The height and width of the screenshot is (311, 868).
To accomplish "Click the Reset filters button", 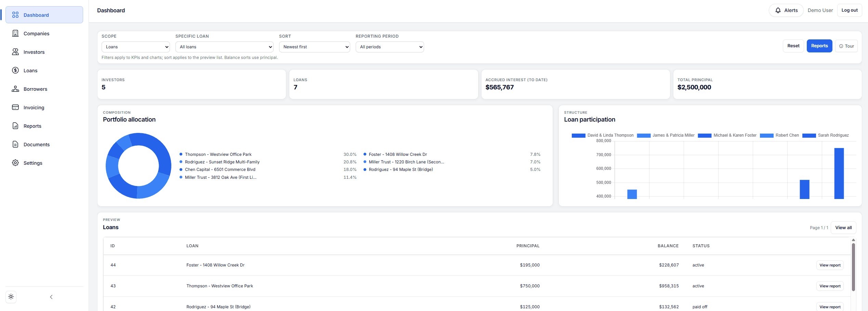I will pos(793,46).
